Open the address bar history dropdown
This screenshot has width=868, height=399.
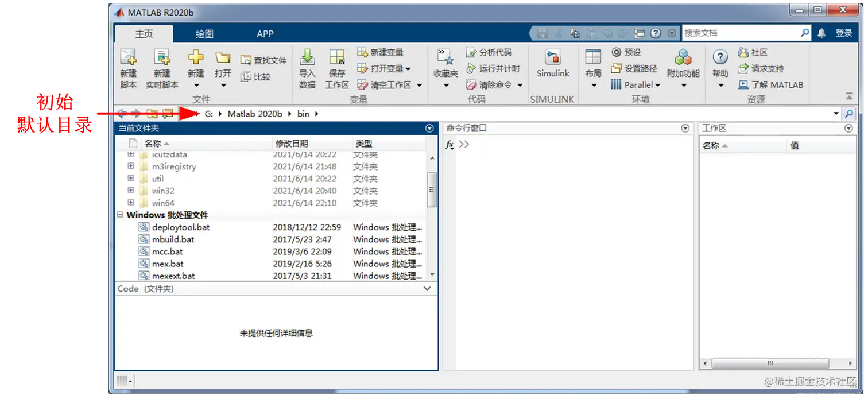[836, 114]
